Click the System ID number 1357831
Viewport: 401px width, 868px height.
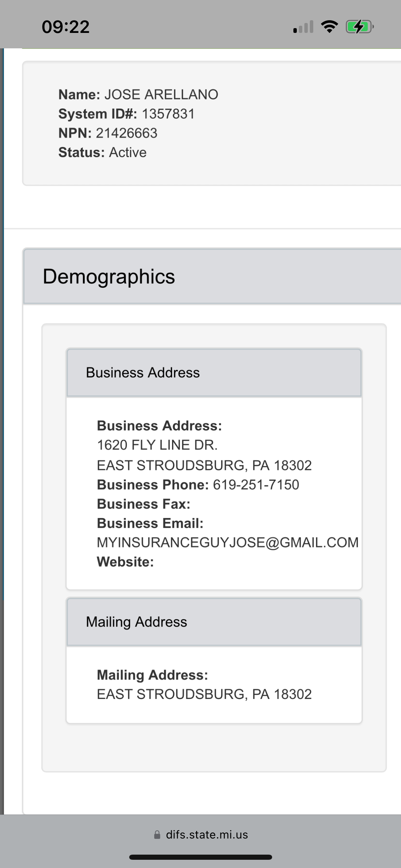(168, 114)
